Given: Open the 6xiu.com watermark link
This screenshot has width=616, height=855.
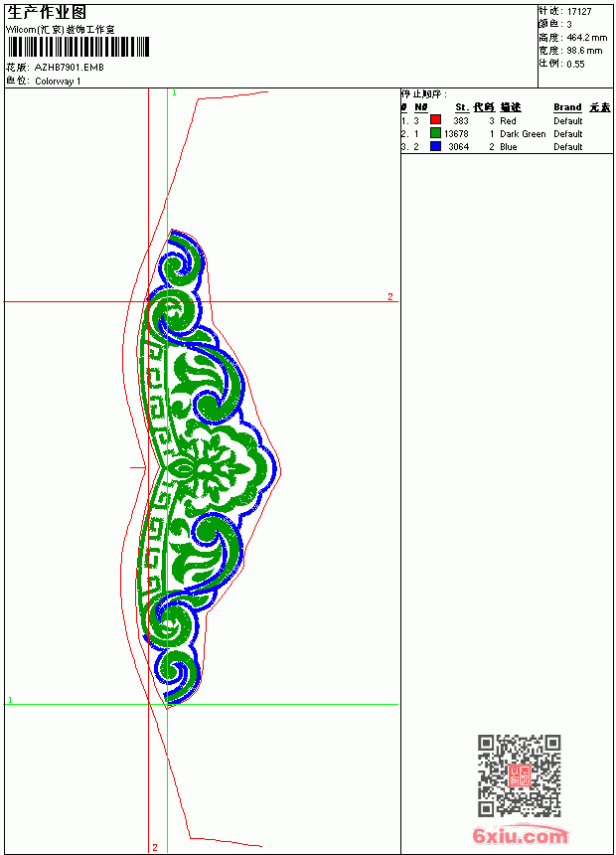Looking at the screenshot, I should (520, 835).
